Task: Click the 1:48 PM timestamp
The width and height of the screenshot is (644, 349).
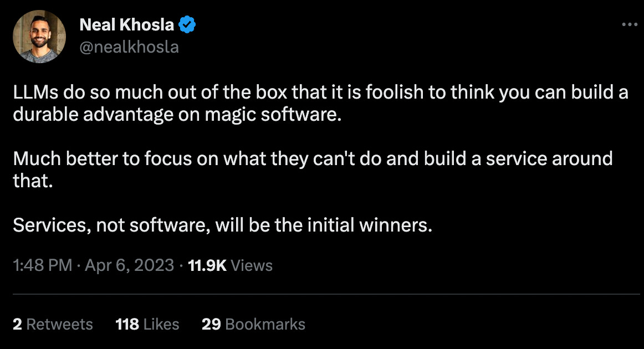Action: [x=42, y=265]
